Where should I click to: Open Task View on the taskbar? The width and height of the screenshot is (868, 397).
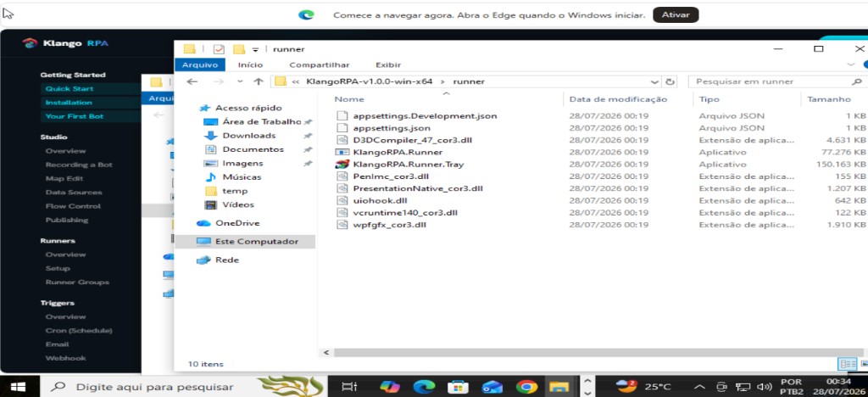click(350, 387)
